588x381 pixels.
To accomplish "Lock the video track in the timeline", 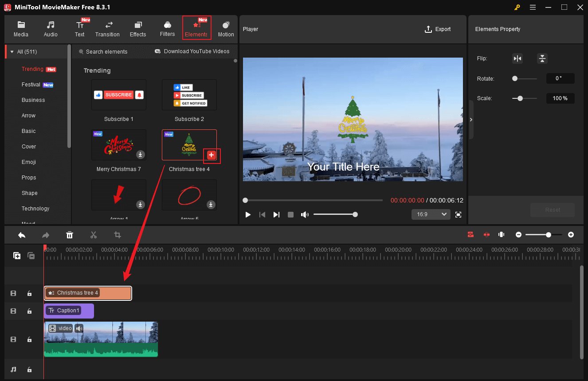I will click(x=29, y=339).
